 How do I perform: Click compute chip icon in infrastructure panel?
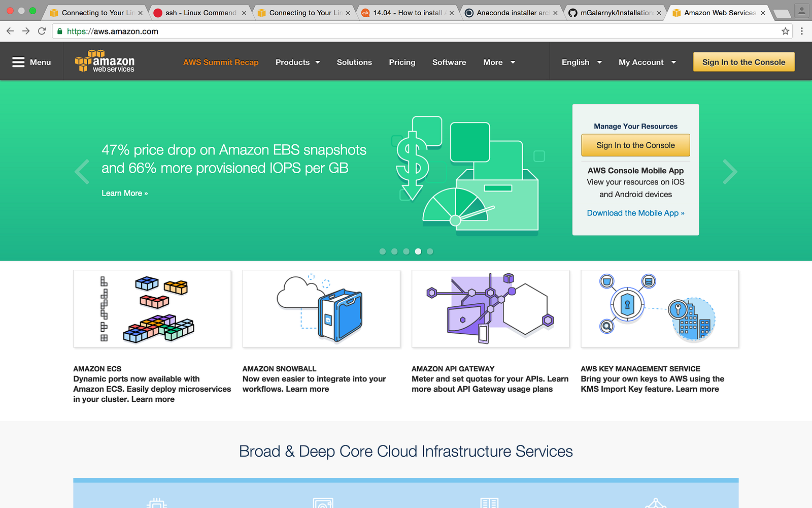[x=156, y=503]
